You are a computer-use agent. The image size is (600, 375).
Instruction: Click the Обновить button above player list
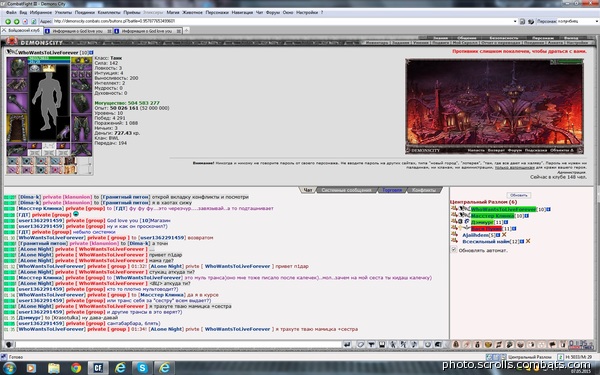[x=518, y=195]
